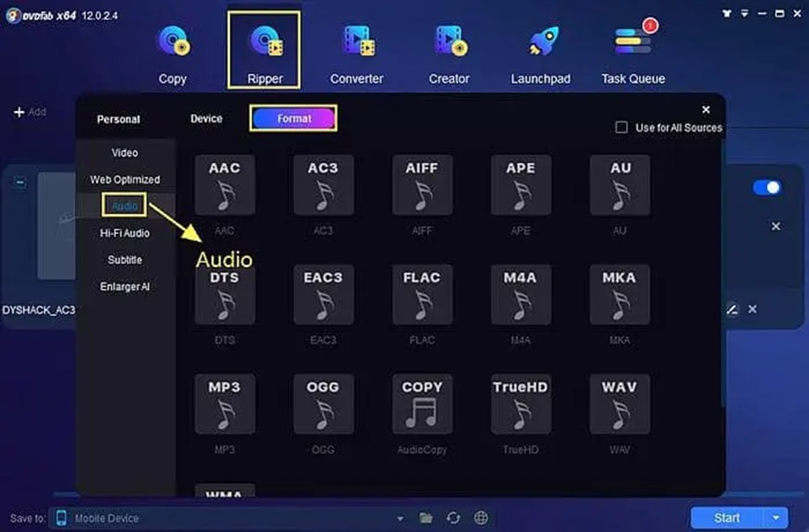This screenshot has height=532, width=809.
Task: Open the Copy module
Action: pyautogui.click(x=173, y=55)
